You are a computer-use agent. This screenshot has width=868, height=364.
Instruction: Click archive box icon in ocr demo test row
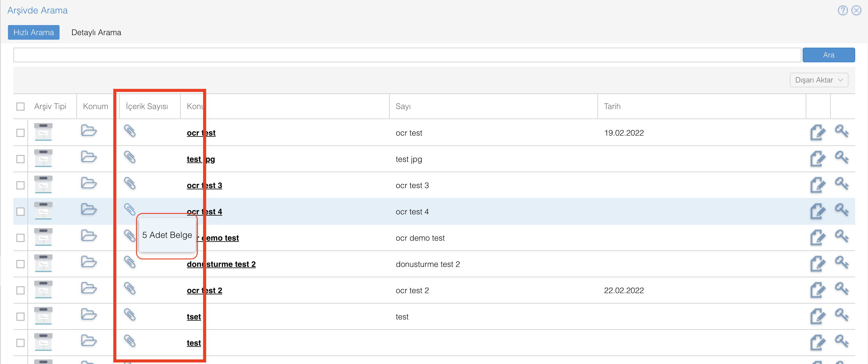(43, 237)
